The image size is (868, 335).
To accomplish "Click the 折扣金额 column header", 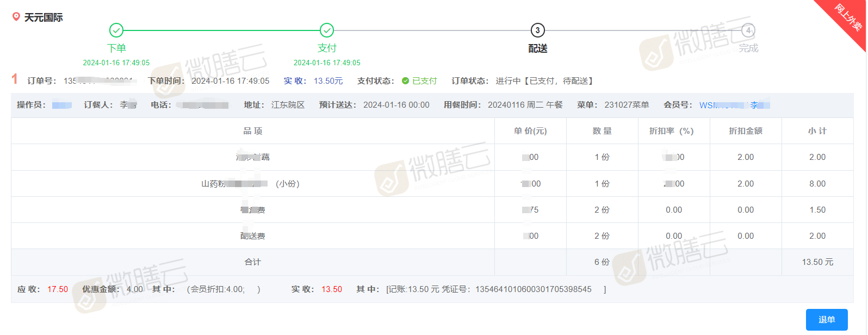I will pyautogui.click(x=746, y=131).
